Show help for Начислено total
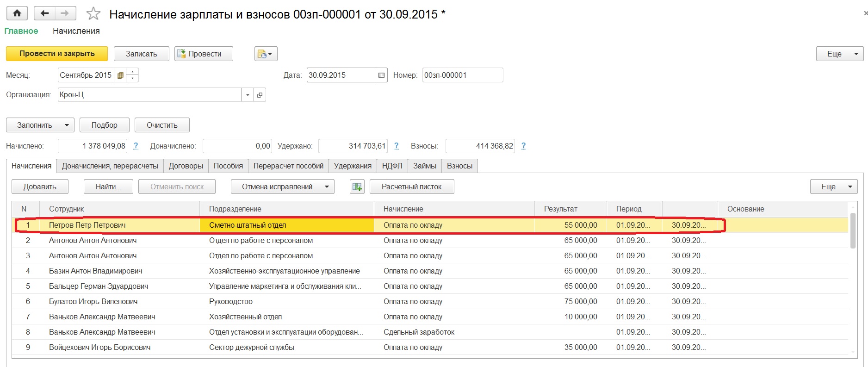 tap(136, 146)
